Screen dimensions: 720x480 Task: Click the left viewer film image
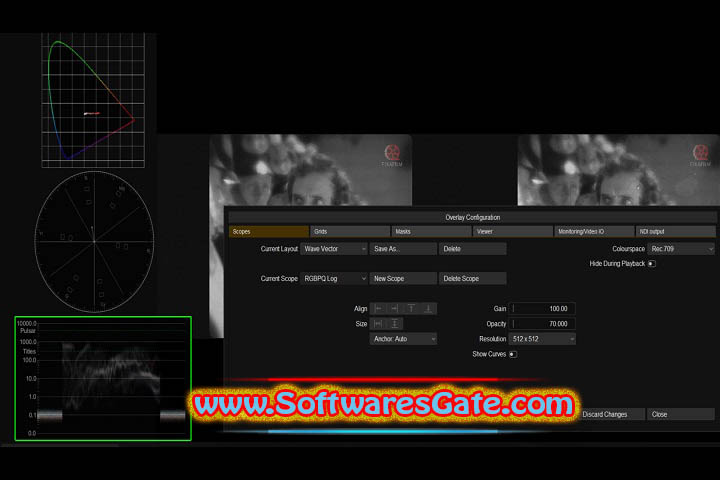tap(310, 170)
